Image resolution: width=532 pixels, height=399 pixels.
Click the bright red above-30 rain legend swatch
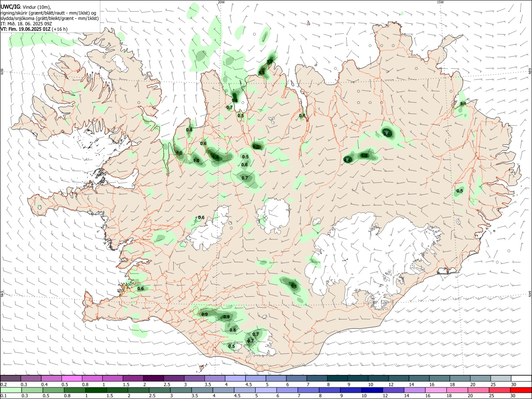point(520,390)
